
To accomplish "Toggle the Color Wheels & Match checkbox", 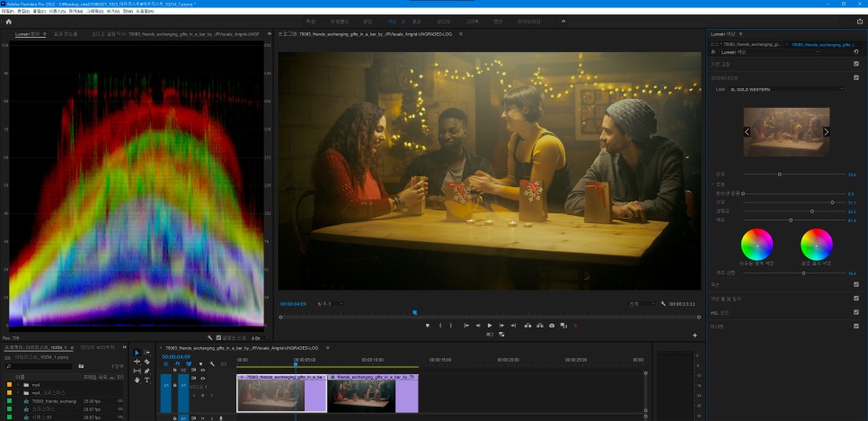I will pos(856,298).
